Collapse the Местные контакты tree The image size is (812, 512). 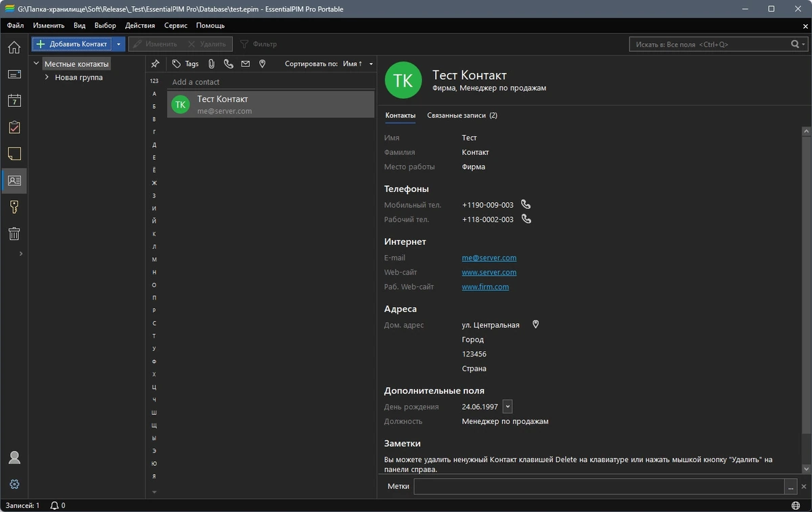pyautogui.click(x=37, y=64)
